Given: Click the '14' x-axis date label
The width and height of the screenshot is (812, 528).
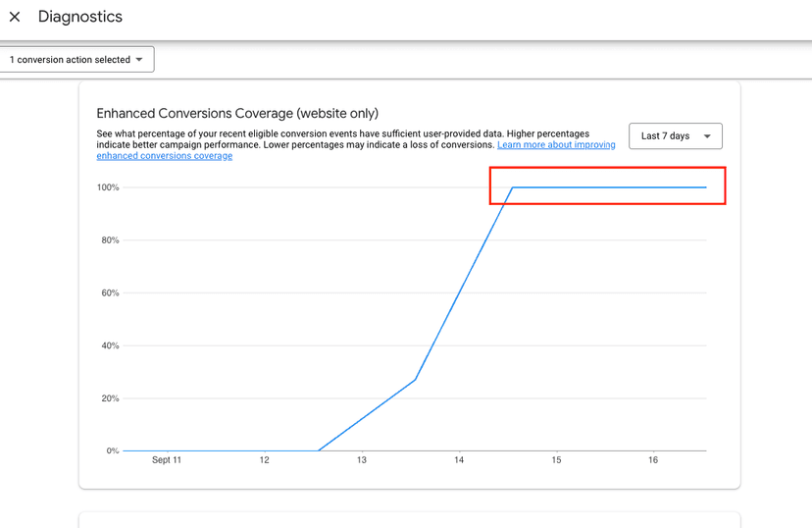Looking at the screenshot, I should click(459, 460).
